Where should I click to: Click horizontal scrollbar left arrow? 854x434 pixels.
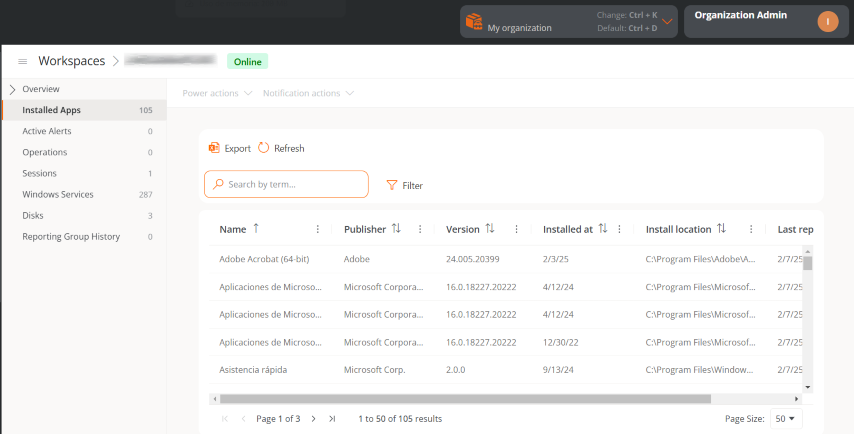coord(215,399)
